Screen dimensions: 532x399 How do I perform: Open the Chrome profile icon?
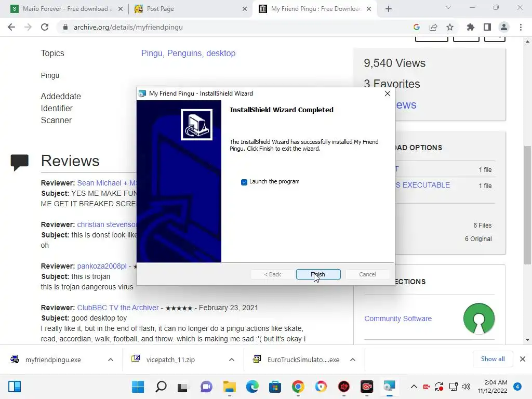504,27
